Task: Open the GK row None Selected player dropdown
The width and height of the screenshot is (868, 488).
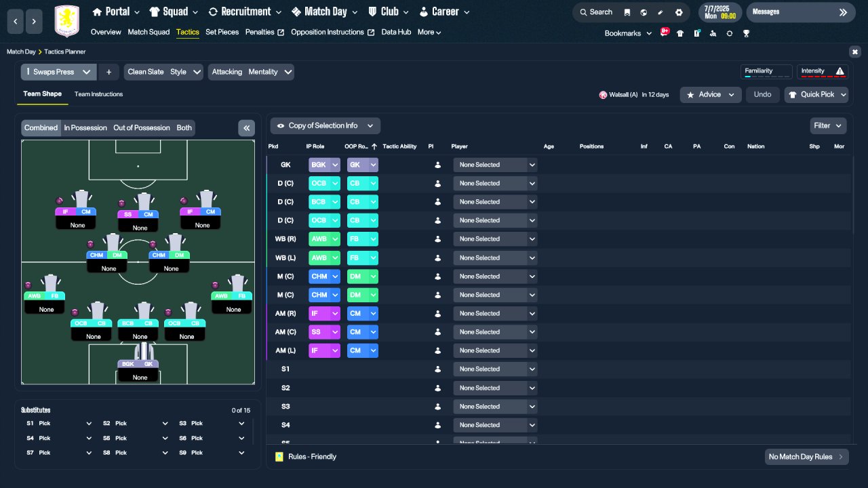Action: click(495, 165)
